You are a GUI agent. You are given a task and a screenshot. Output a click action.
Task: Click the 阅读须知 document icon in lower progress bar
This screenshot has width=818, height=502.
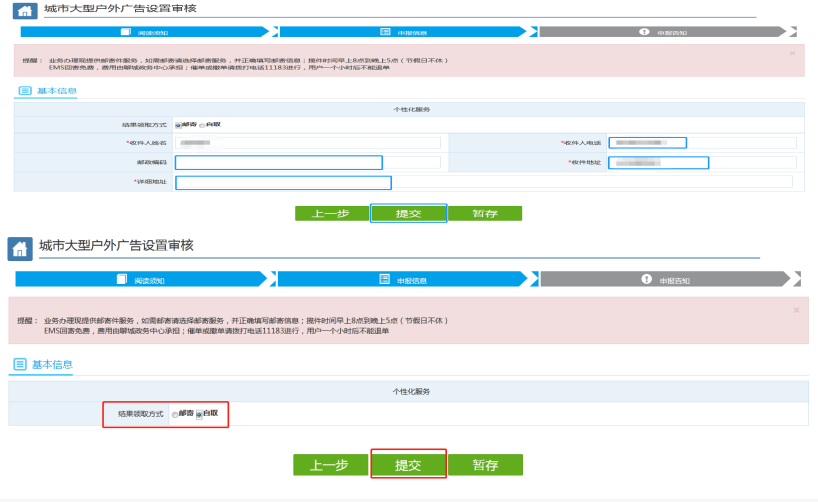(123, 279)
